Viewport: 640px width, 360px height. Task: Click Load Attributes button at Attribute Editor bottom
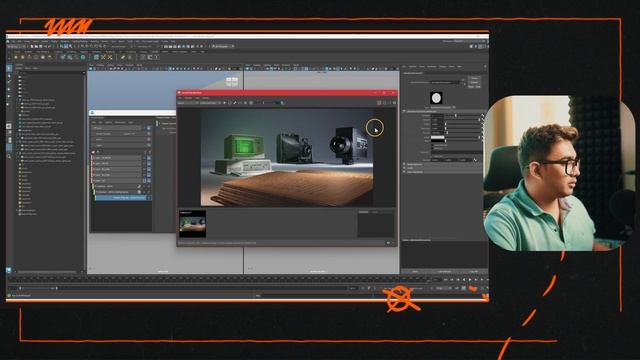444,271
